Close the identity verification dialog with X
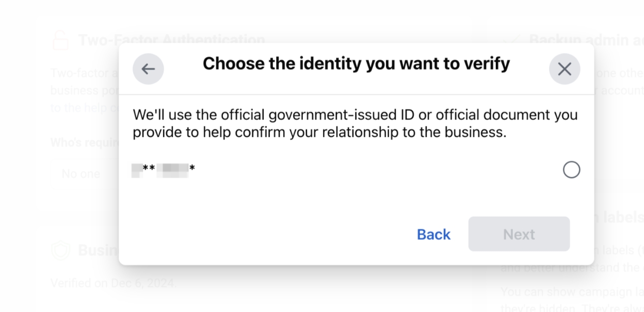This screenshot has width=644, height=312. (564, 69)
